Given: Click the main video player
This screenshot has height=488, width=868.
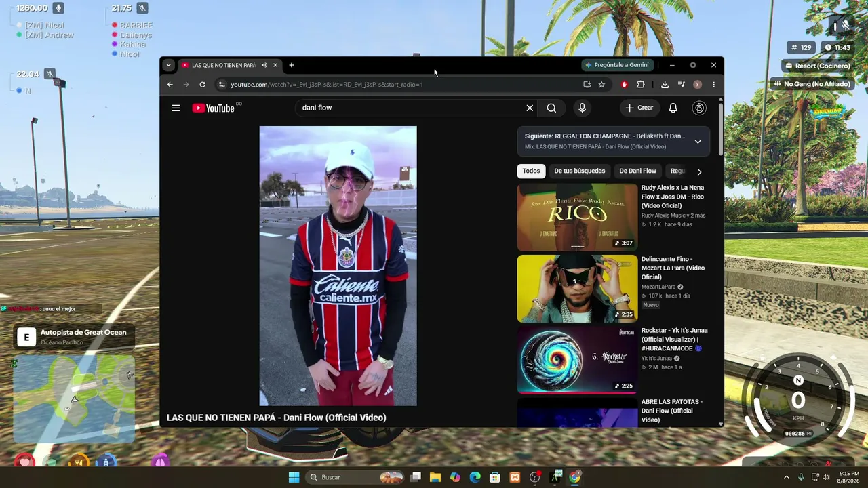Looking at the screenshot, I should click(x=338, y=266).
